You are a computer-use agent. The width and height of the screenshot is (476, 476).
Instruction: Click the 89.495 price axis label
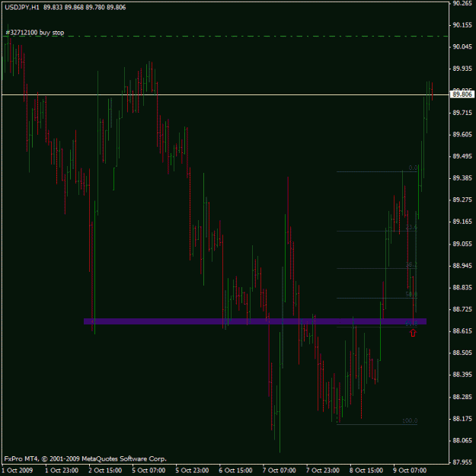(462, 156)
